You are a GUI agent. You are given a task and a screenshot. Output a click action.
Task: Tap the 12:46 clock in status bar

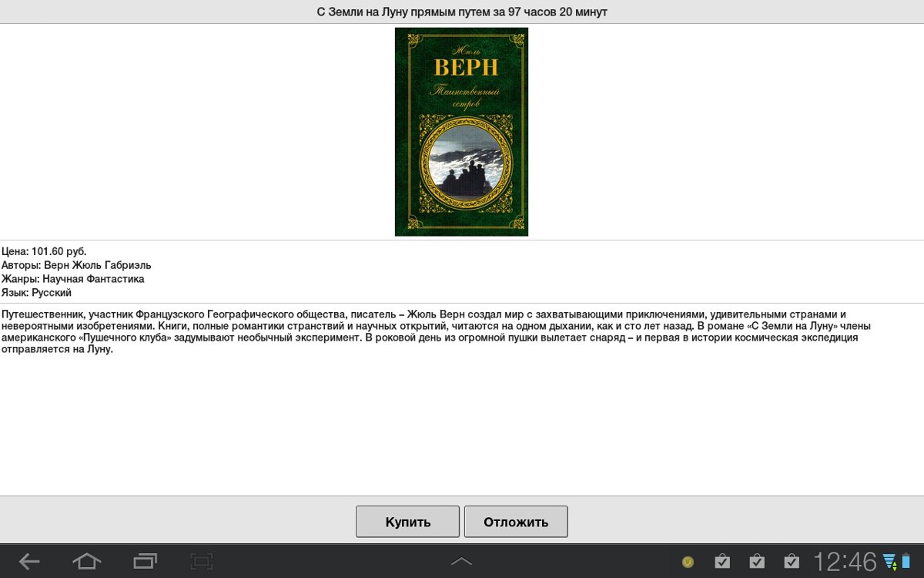coord(845,561)
